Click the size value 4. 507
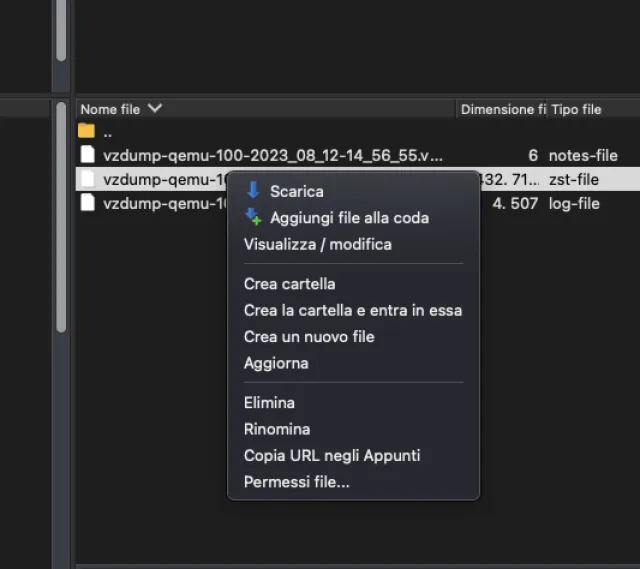The height and width of the screenshot is (569, 640). click(515, 203)
